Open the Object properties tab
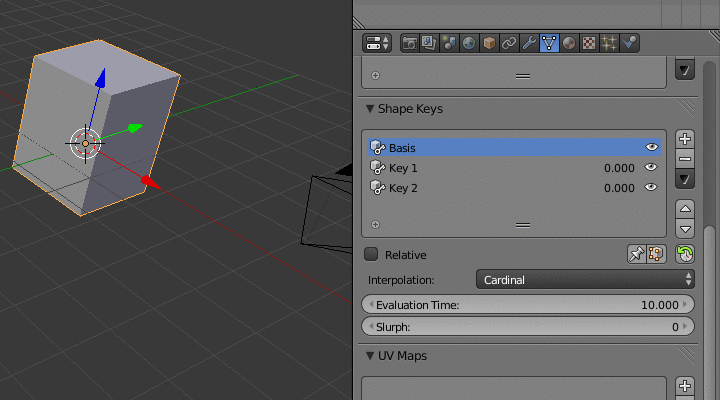 pyautogui.click(x=489, y=43)
